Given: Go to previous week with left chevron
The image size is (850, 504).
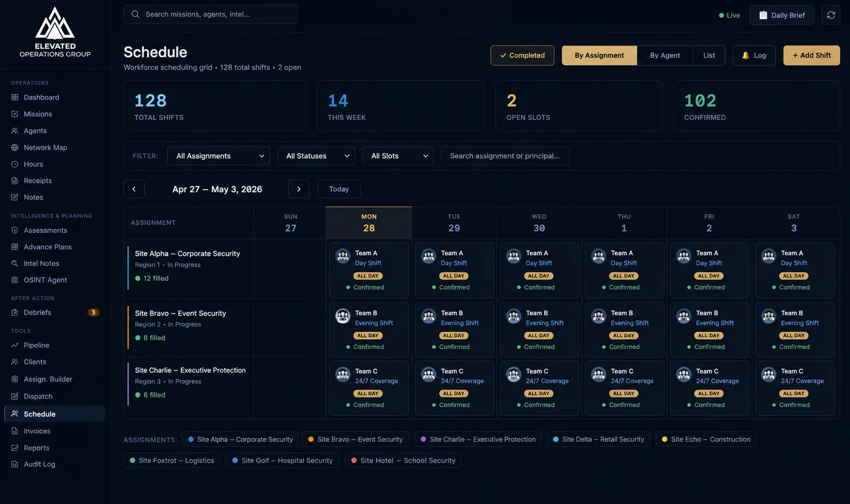Looking at the screenshot, I should point(134,189).
